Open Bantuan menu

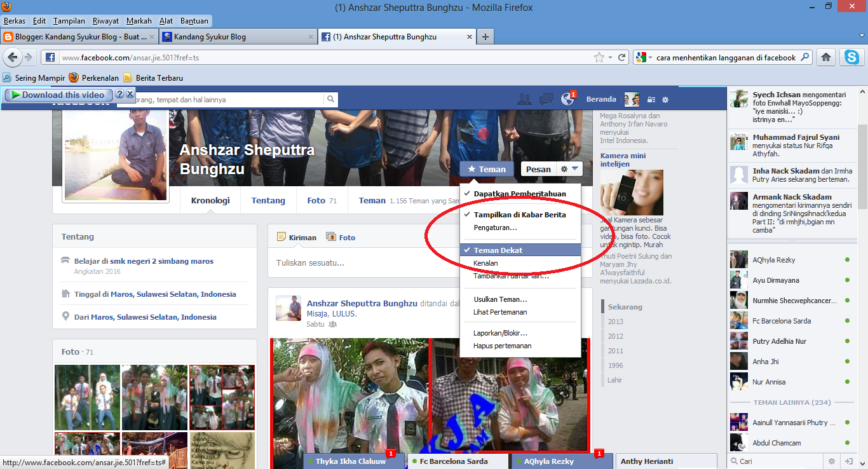(194, 21)
